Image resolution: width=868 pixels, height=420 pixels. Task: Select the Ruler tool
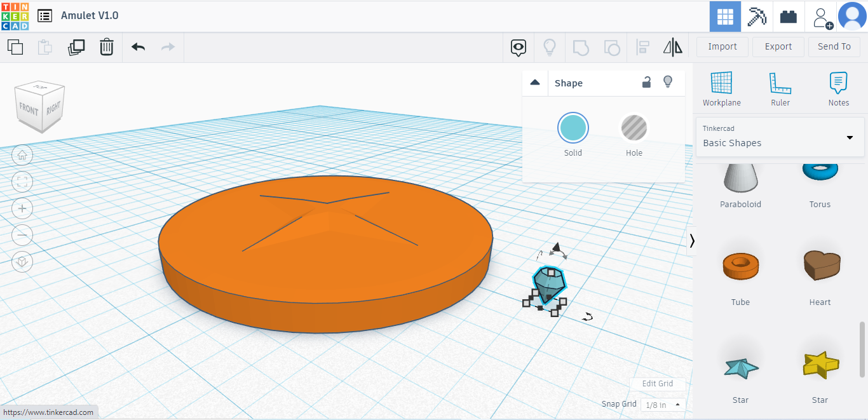[x=780, y=88]
